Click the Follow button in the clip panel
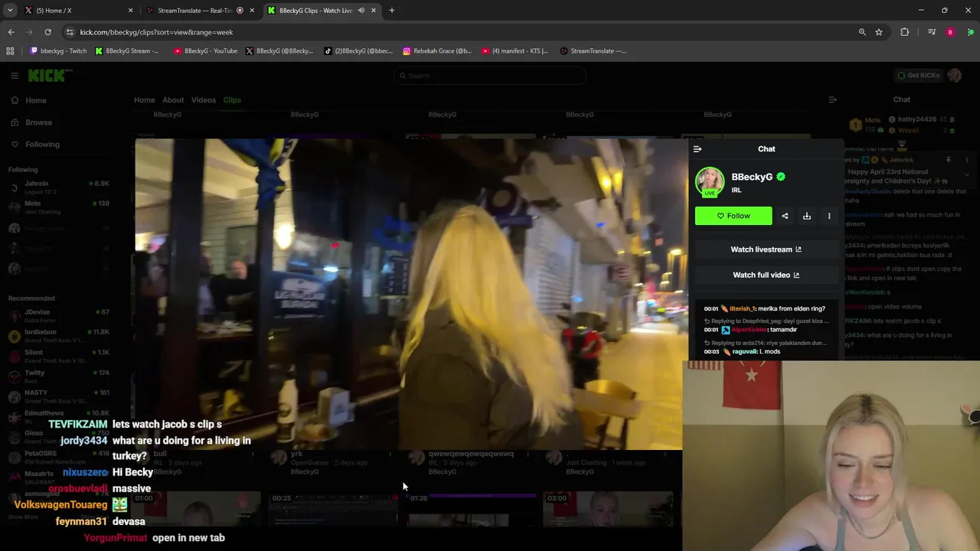This screenshot has width=980, height=551. [733, 216]
